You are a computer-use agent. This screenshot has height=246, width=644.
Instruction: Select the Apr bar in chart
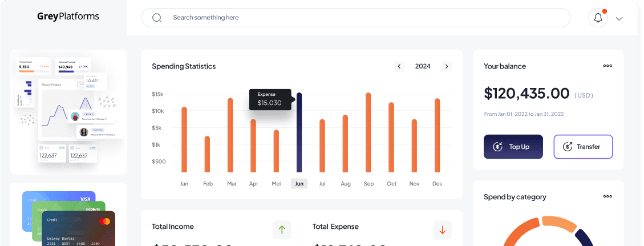point(253,146)
